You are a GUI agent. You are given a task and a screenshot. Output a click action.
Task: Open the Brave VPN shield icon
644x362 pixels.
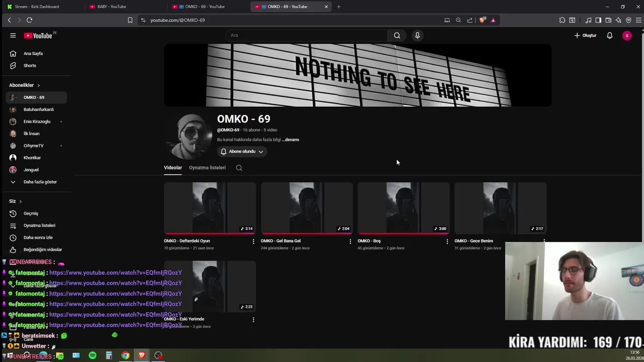628,20
